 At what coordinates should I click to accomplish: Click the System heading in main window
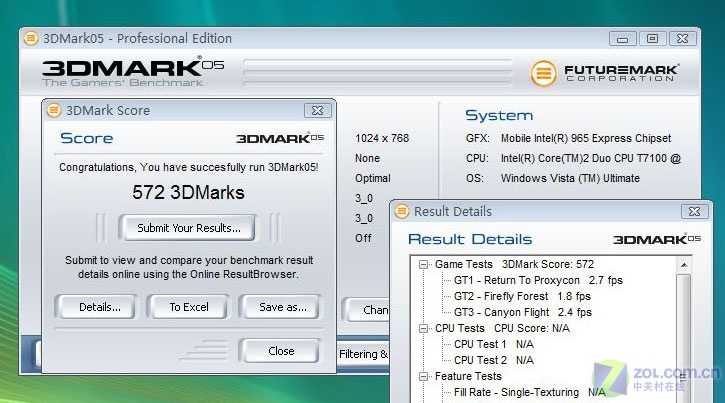click(499, 115)
